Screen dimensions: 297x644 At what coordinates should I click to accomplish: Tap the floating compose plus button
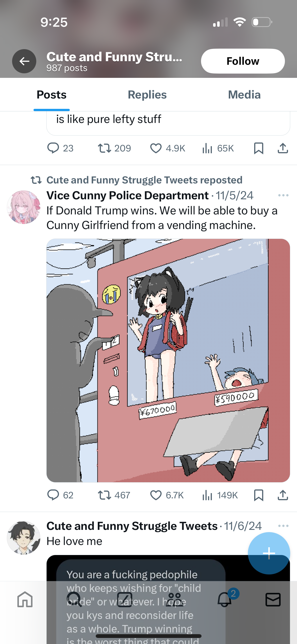point(269,553)
